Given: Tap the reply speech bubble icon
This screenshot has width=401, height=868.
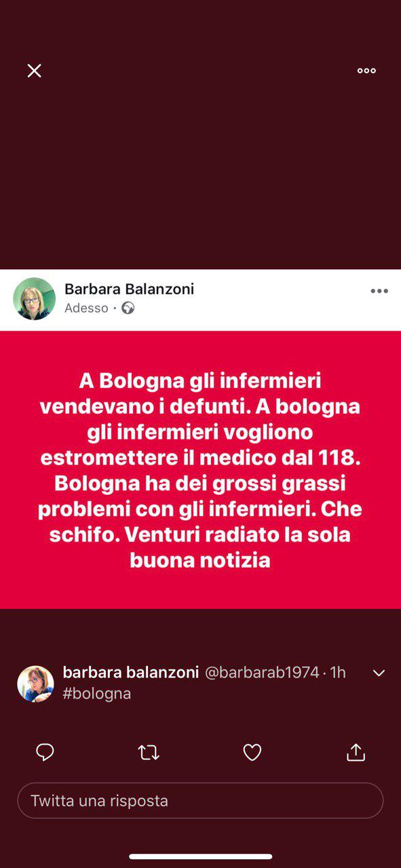Looking at the screenshot, I should click(45, 752).
